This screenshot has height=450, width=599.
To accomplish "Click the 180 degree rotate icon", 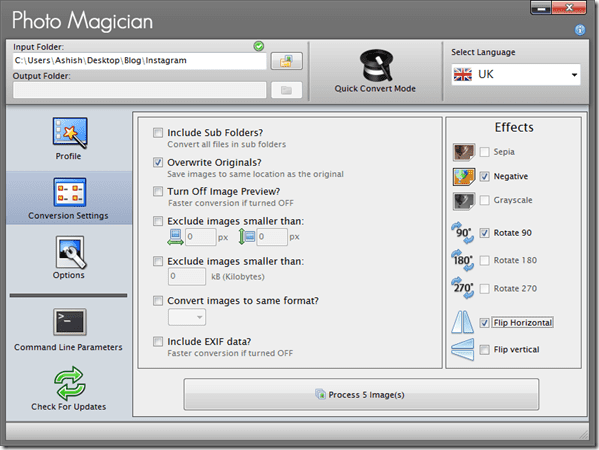I will [x=463, y=260].
